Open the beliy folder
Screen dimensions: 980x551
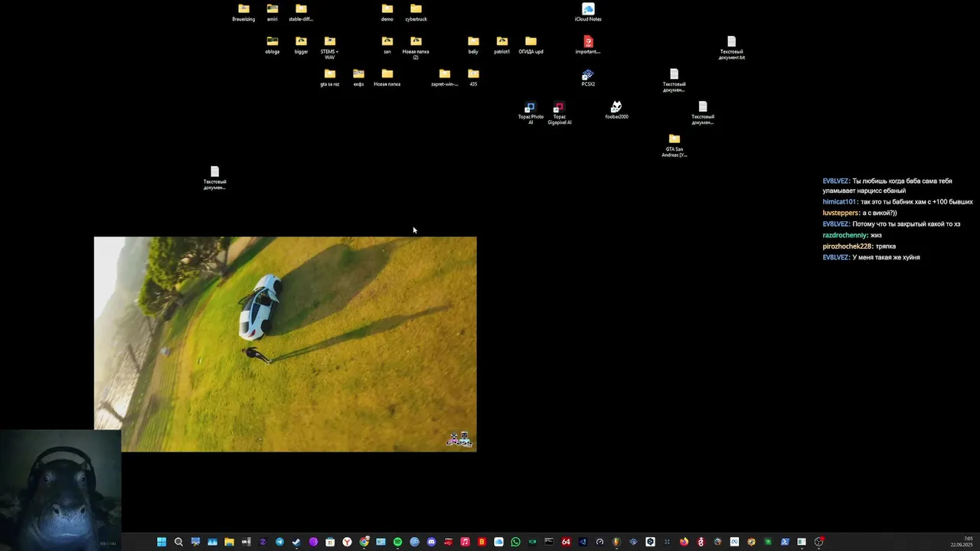pyautogui.click(x=473, y=44)
